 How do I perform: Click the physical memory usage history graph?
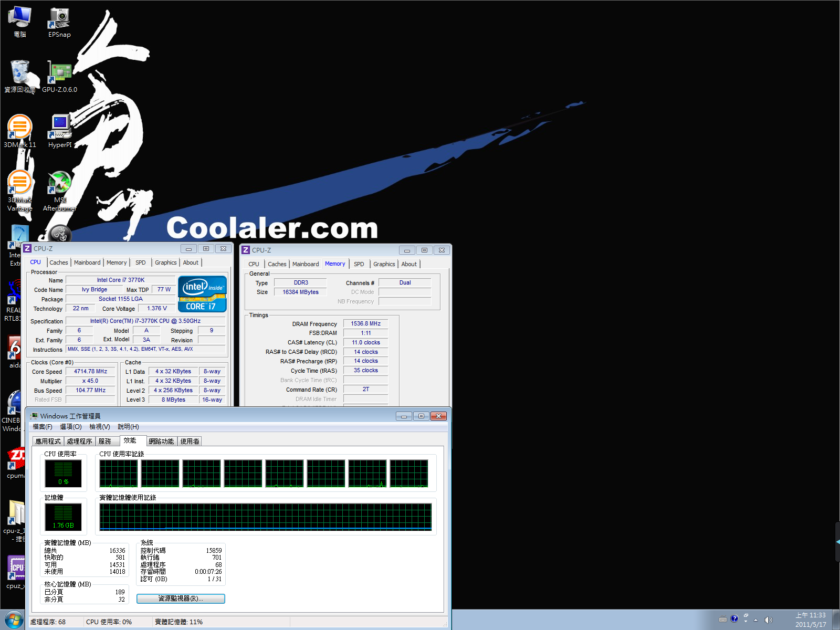(x=266, y=517)
